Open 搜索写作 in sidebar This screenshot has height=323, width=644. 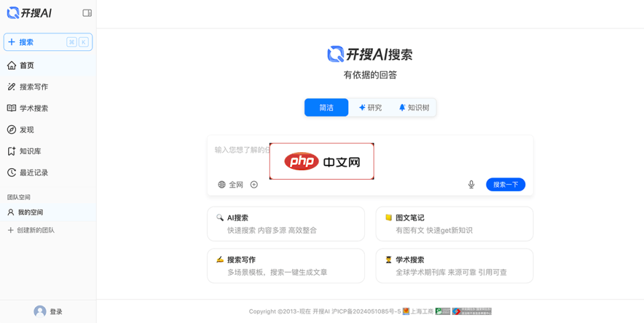click(48, 86)
